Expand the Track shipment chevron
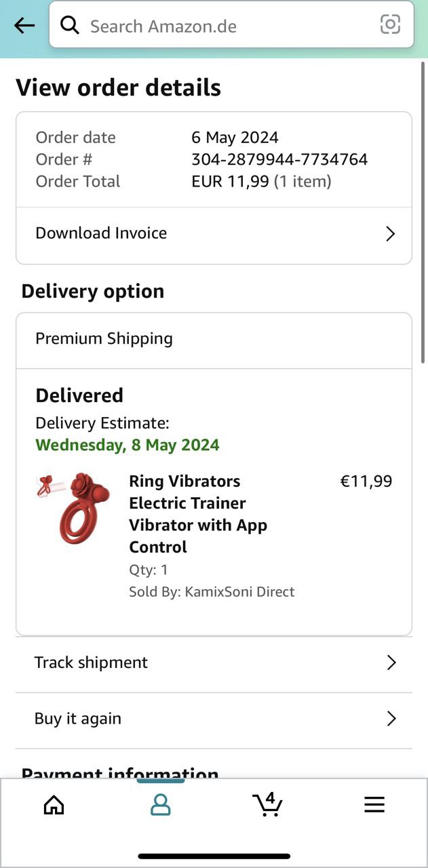This screenshot has width=428, height=868. pyautogui.click(x=391, y=663)
